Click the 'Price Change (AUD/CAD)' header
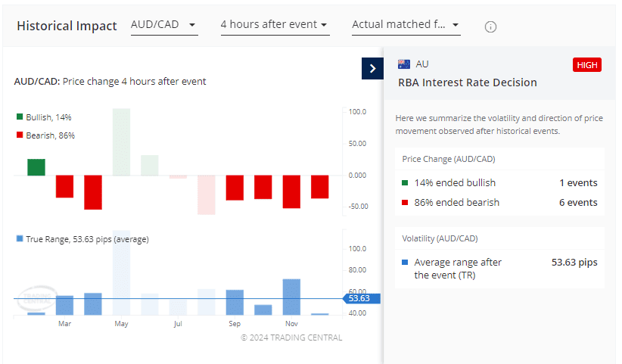The height and width of the screenshot is (364, 622). coord(449,159)
